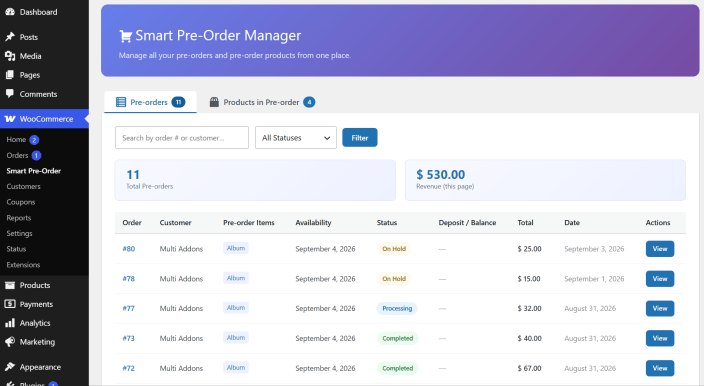
Task: Open the Dashboard icon in sidebar
Action: (x=10, y=12)
